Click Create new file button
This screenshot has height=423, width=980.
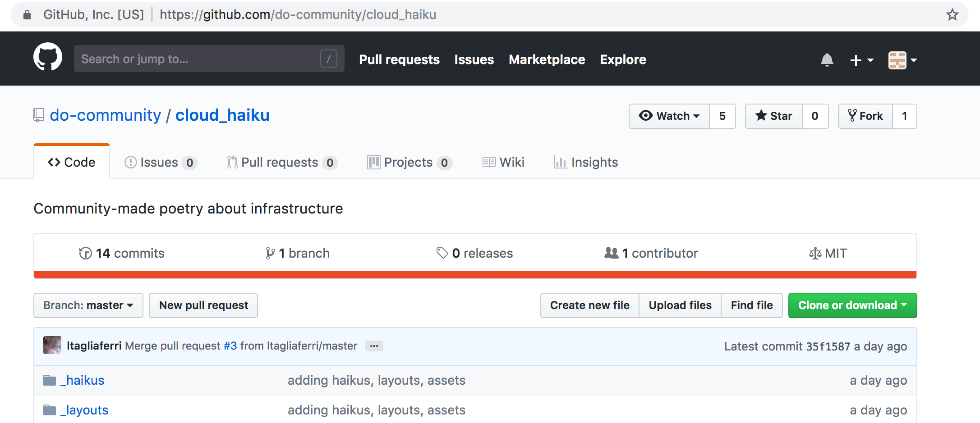pos(590,305)
